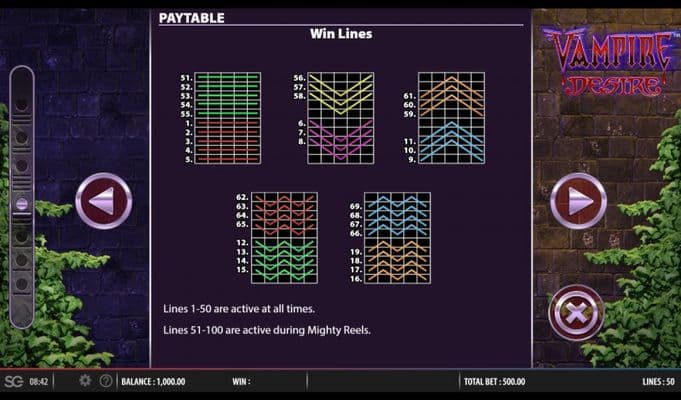Select the active page indicator on the slider
Screen dimensions: 681x400
[x=21, y=204]
